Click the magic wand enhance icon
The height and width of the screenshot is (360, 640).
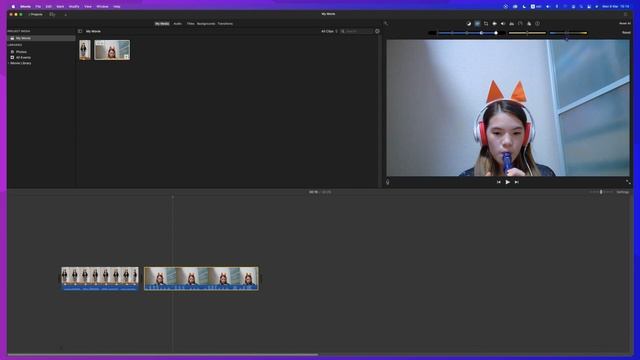pyautogui.click(x=386, y=23)
